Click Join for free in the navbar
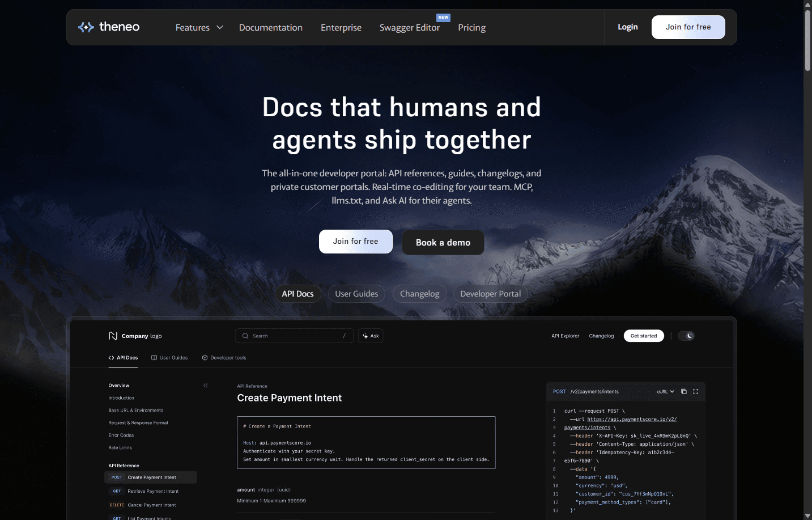 click(688, 27)
